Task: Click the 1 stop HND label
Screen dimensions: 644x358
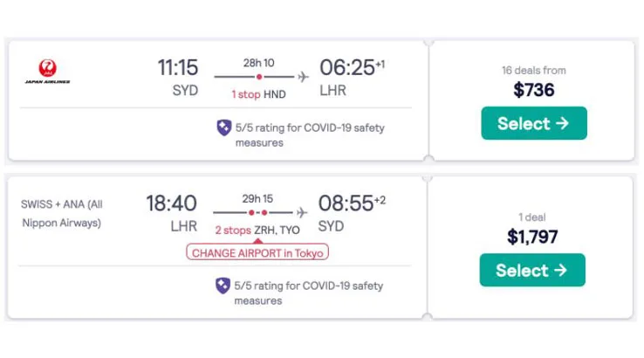Action: pyautogui.click(x=257, y=93)
